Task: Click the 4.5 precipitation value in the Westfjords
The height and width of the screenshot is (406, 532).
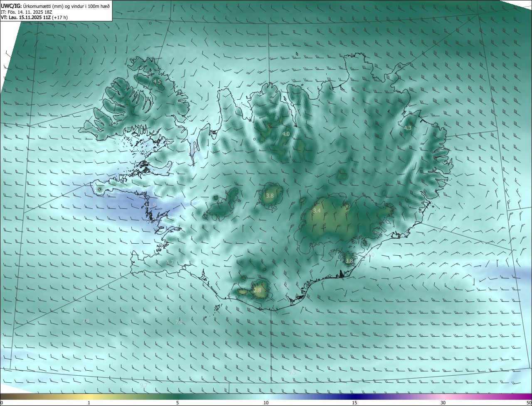Action: click(157, 82)
